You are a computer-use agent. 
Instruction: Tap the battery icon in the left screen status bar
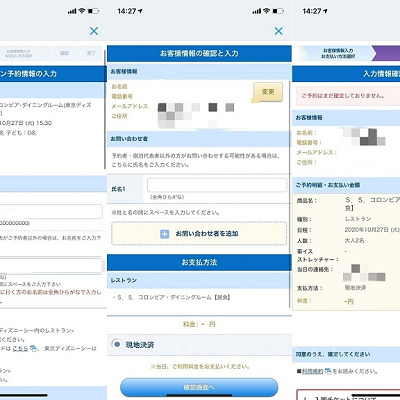pyautogui.click(x=94, y=11)
